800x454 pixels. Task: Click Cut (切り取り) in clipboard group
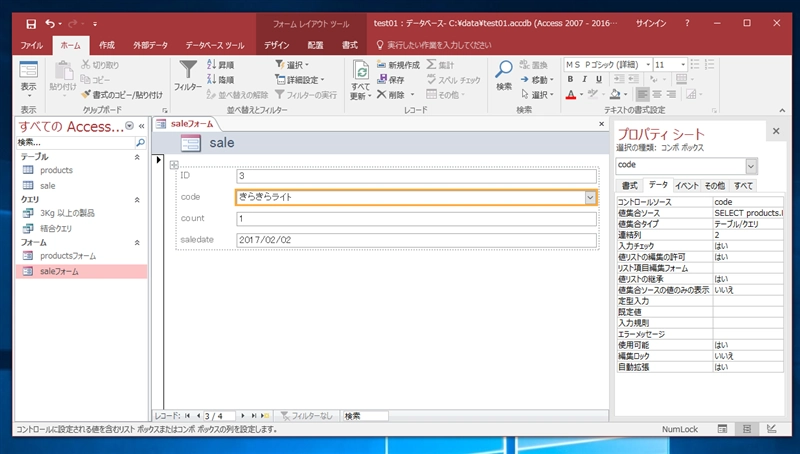coord(100,65)
